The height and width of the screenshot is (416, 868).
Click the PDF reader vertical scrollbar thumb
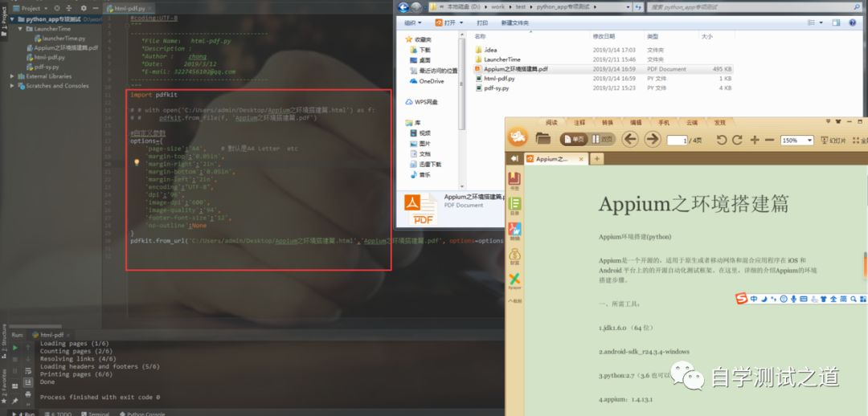(x=866, y=264)
